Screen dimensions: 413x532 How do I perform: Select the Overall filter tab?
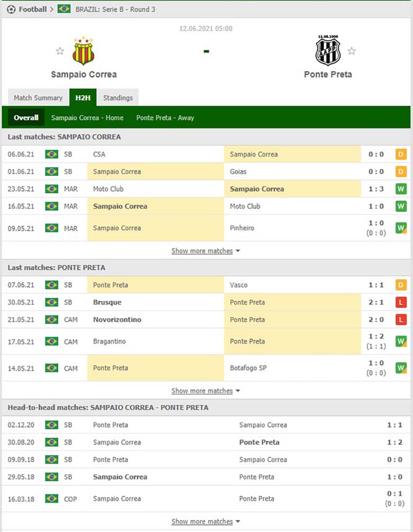click(x=26, y=118)
